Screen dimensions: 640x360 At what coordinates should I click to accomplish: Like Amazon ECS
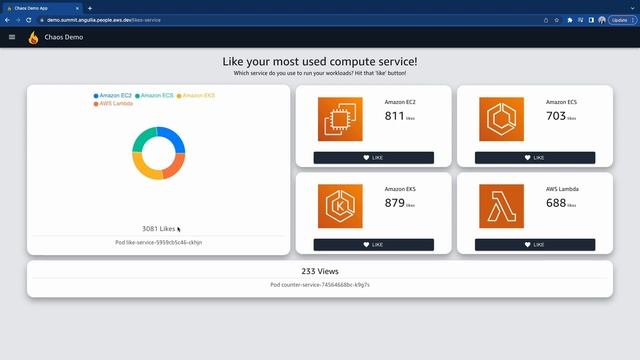(x=535, y=158)
